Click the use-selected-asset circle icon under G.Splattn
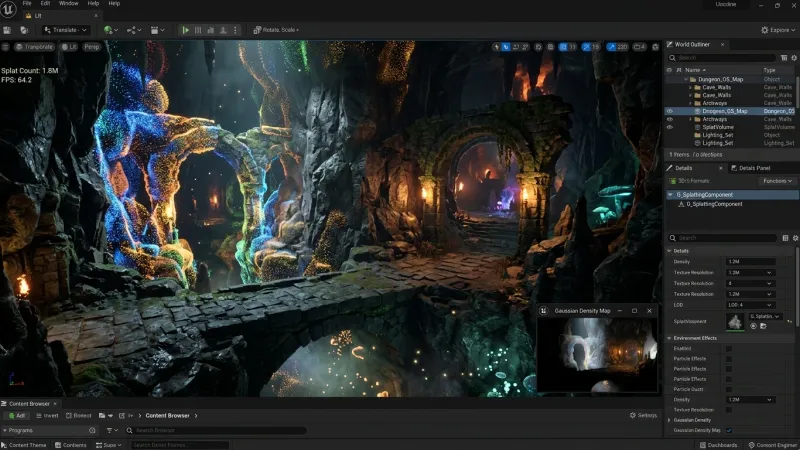 (754, 326)
